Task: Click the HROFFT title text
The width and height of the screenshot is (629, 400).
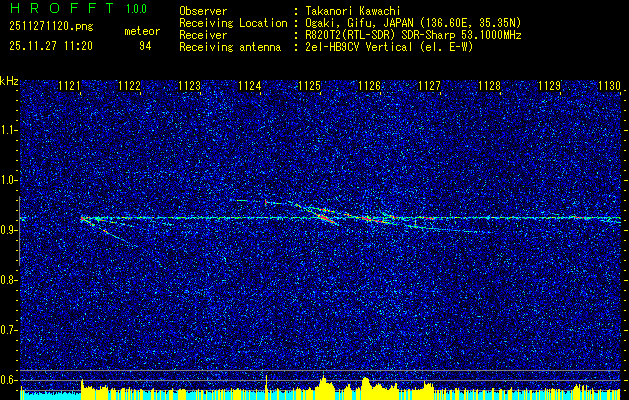Action: point(62,8)
